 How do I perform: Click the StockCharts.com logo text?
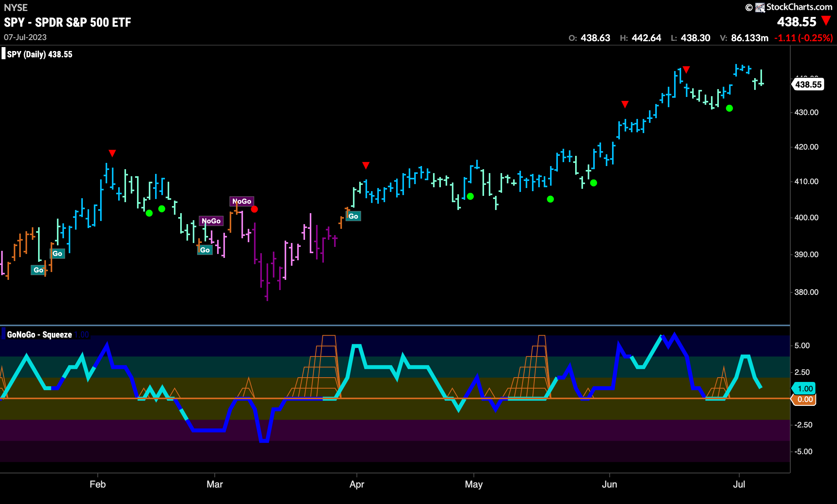pyautogui.click(x=799, y=7)
